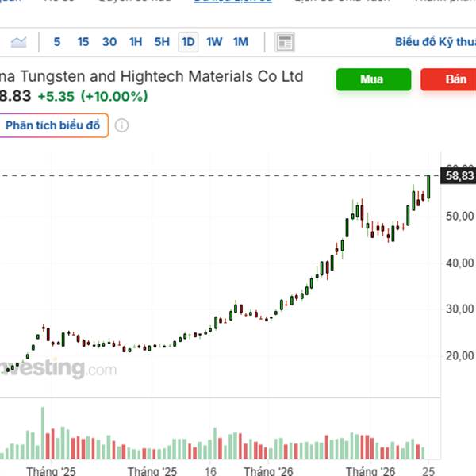Screen dimensions: 476x476
Task: Switch to the 1H interval
Action: click(x=136, y=42)
